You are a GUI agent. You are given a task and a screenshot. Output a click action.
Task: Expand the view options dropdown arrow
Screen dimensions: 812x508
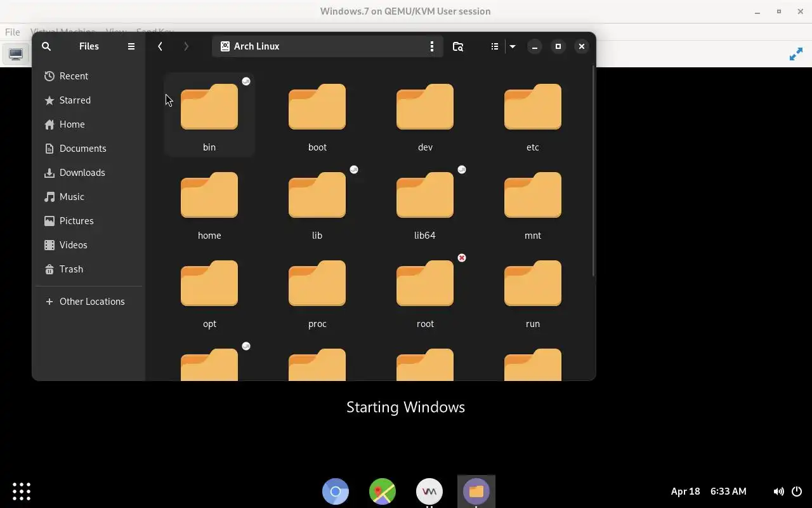[513, 46]
